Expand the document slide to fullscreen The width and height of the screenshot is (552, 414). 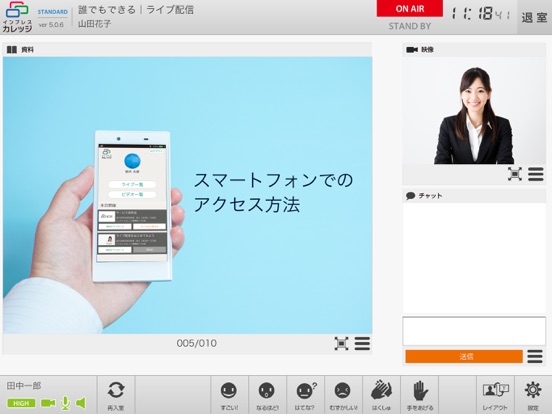[341, 343]
